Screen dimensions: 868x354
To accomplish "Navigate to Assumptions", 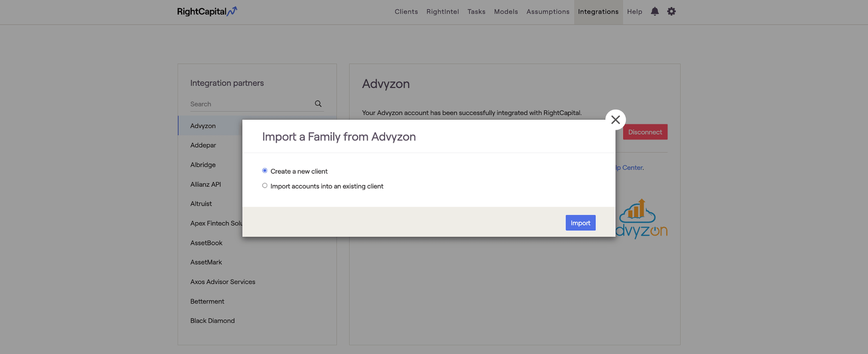I will point(547,12).
